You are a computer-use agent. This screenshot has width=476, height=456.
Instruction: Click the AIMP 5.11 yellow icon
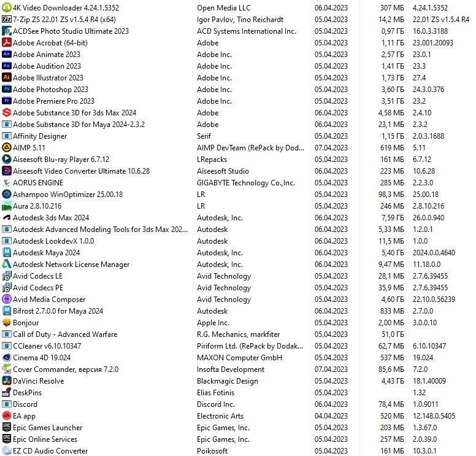point(6,147)
